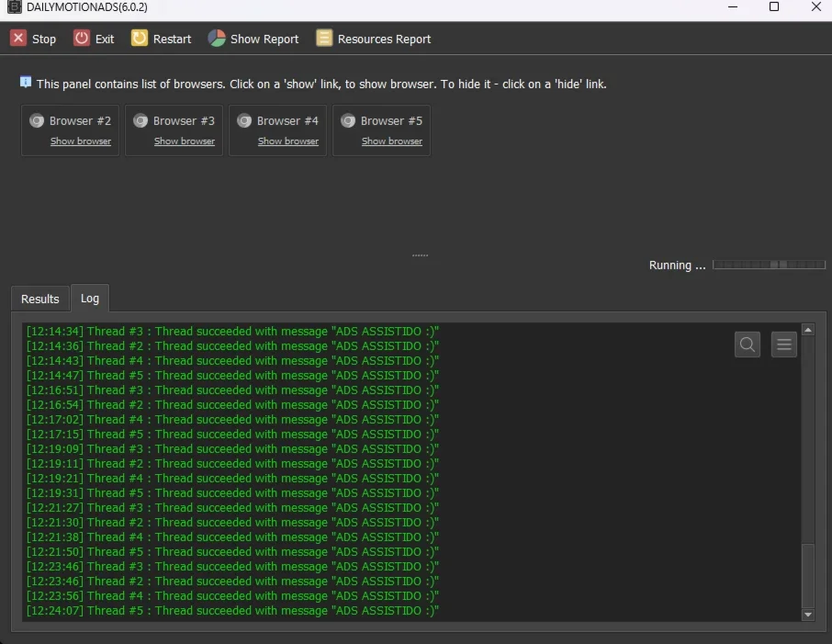Click the red Stop icon

tap(18, 39)
